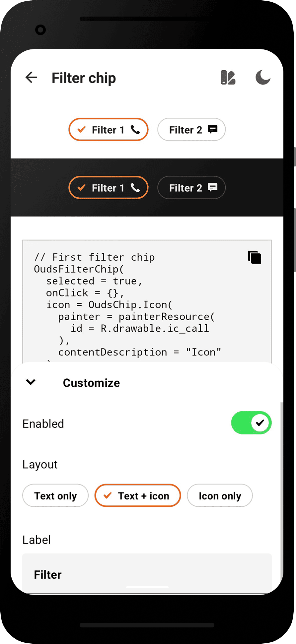The width and height of the screenshot is (296, 644).
Task: Deselect the Text + icon layout chip
Action: [x=137, y=495]
